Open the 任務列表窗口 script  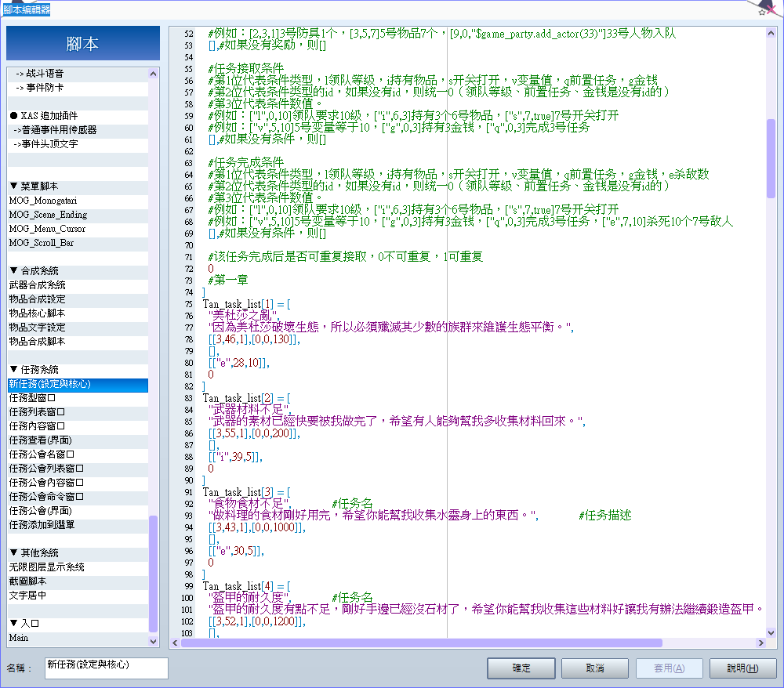coord(78,412)
